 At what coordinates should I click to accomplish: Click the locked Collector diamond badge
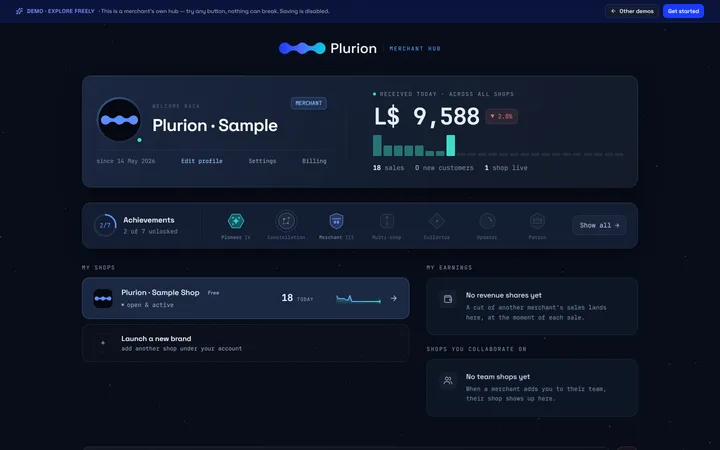coord(437,221)
